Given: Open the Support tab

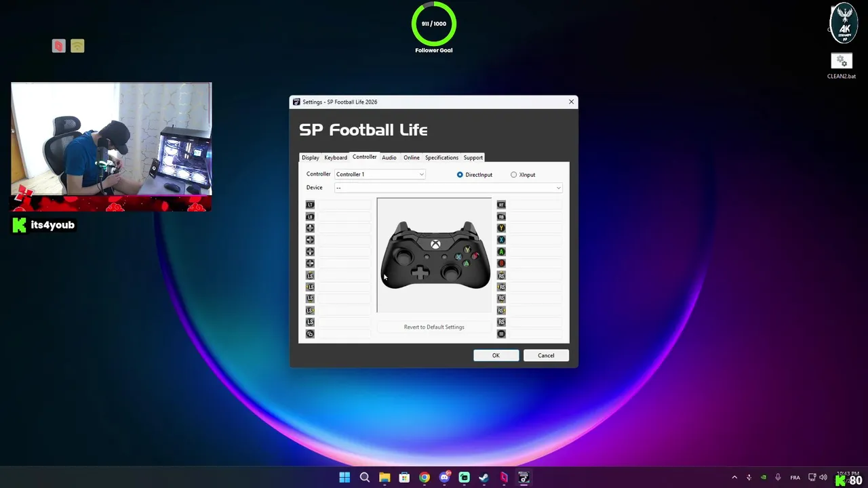Looking at the screenshot, I should [x=473, y=157].
